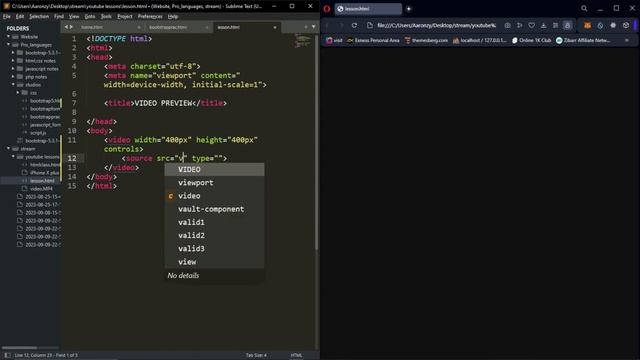The width and height of the screenshot is (640, 360).
Task: Click the player icon next to camera icon
Action: 520,25
